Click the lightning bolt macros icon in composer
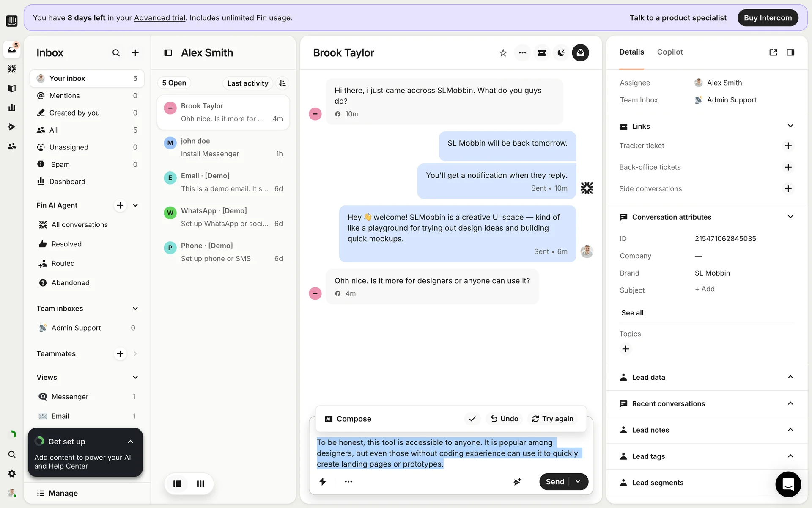The height and width of the screenshot is (508, 812). click(x=323, y=482)
